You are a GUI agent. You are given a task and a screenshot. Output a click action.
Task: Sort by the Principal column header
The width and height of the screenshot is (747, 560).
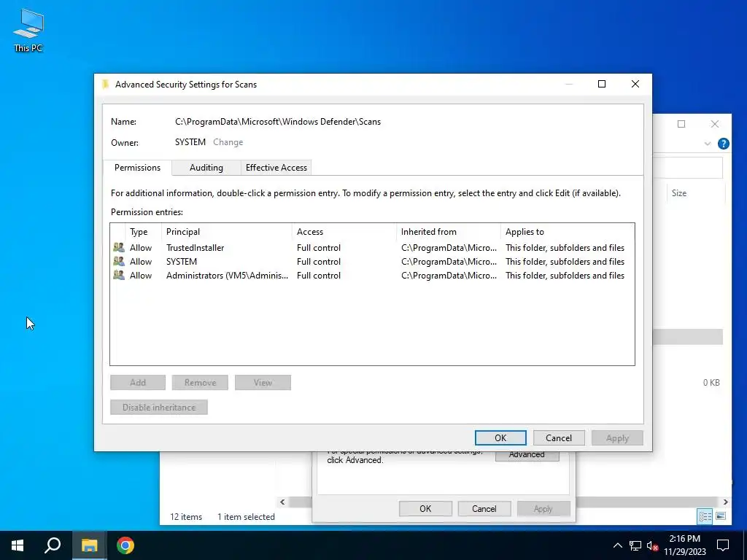pyautogui.click(x=227, y=232)
